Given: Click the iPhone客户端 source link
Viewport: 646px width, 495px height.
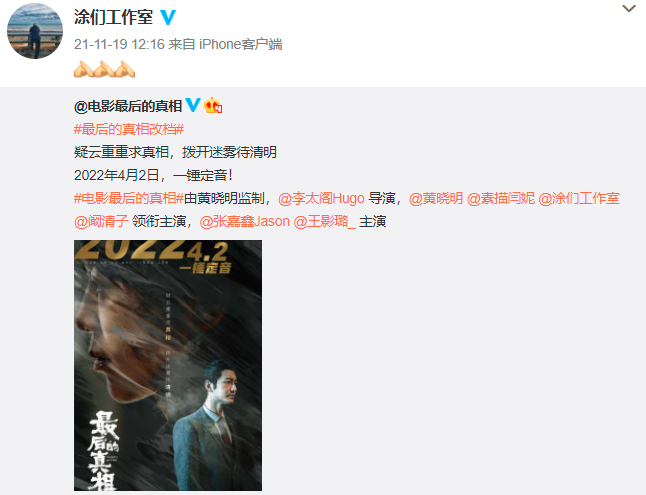Looking at the screenshot, I should click(241, 45).
